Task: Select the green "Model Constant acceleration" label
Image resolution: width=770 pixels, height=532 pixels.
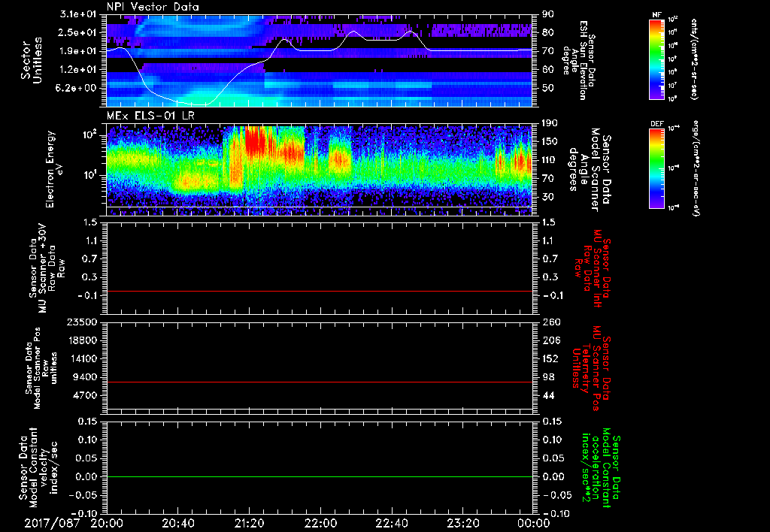Action: coord(600,466)
